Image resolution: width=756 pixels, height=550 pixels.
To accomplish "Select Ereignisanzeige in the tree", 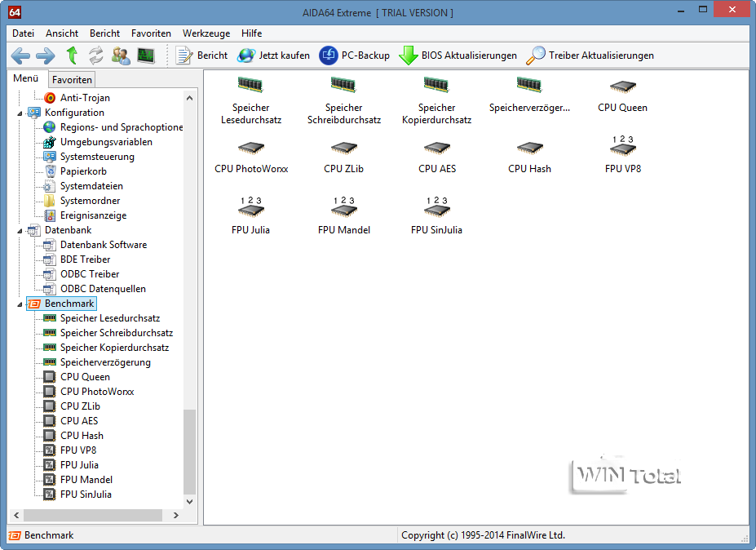I will 93,215.
